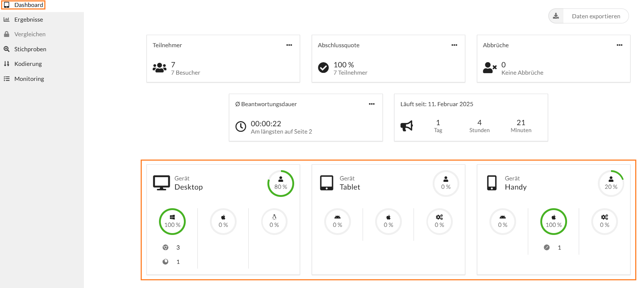The width and height of the screenshot is (644, 288).
Task: Click Linux 0 % ring in Desktop card
Action: 274,221
